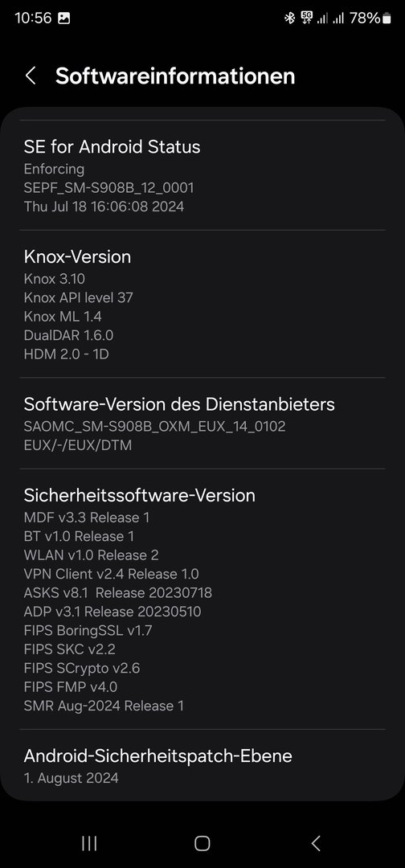Open Android-Sicherheitspatch-Ebene entry
The width and height of the screenshot is (405, 868).
(202, 765)
